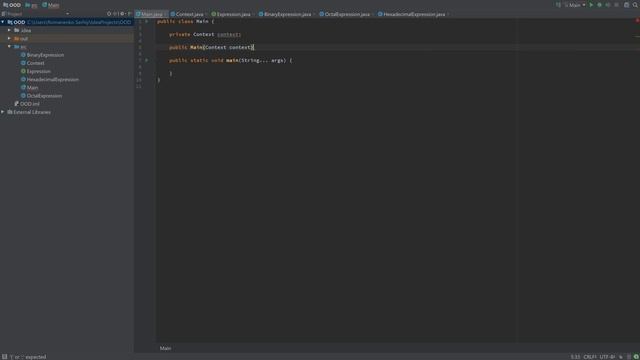
Task: Click the src breadcrumb in navigation bar
Action: pyautogui.click(x=31, y=5)
